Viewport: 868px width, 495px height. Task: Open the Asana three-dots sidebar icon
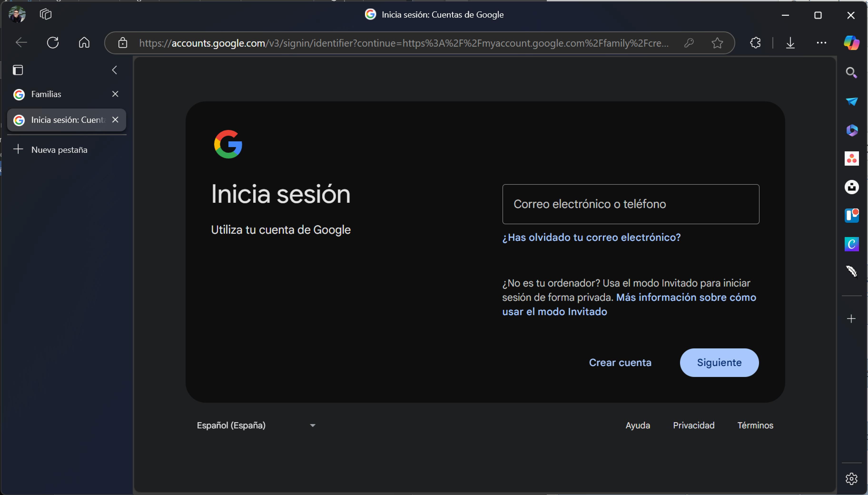click(851, 159)
